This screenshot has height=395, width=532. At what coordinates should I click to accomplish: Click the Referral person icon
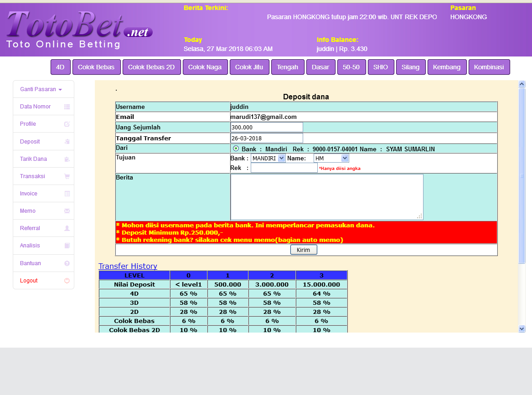click(x=67, y=228)
